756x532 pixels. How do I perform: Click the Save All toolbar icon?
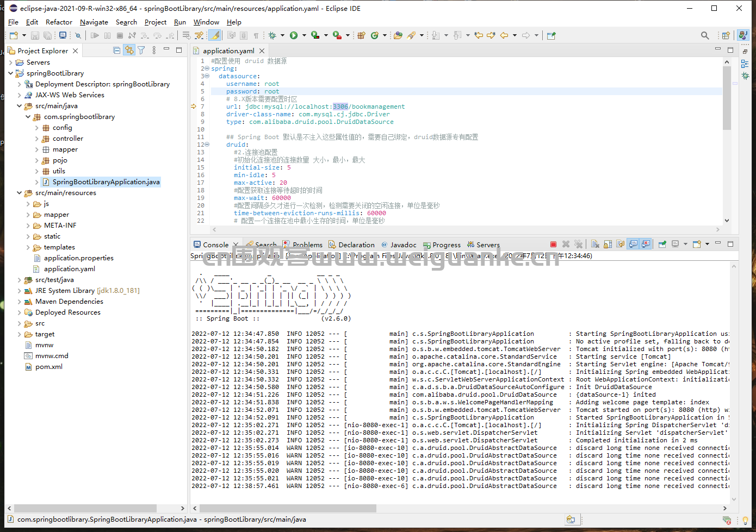pyautogui.click(x=47, y=35)
